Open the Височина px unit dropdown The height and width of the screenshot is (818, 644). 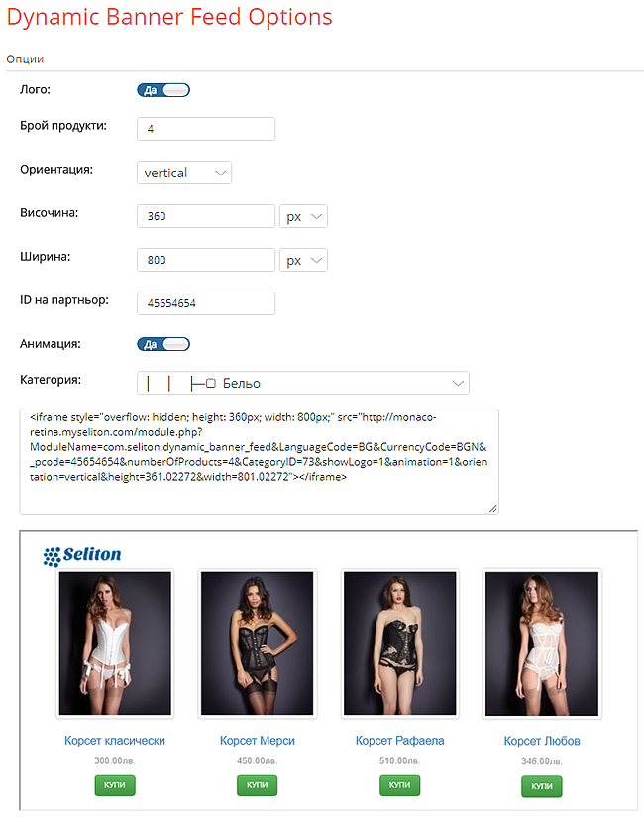pos(303,216)
